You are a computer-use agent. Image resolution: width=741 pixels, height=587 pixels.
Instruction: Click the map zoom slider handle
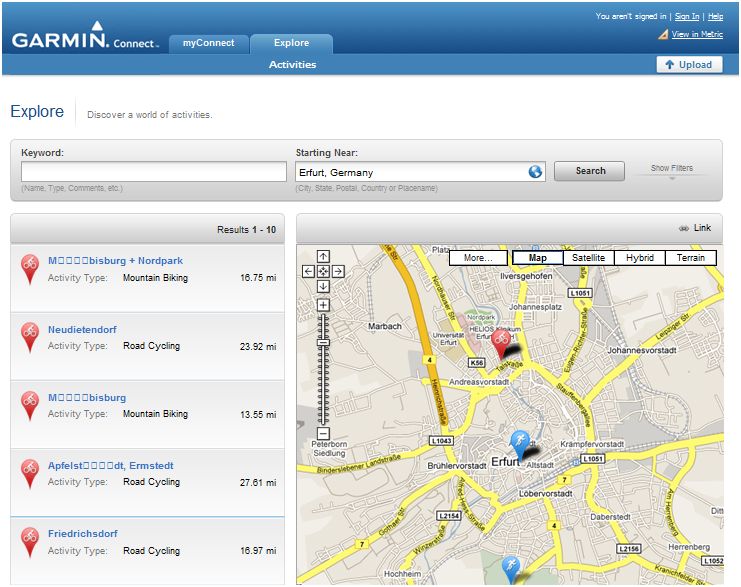[x=323, y=343]
